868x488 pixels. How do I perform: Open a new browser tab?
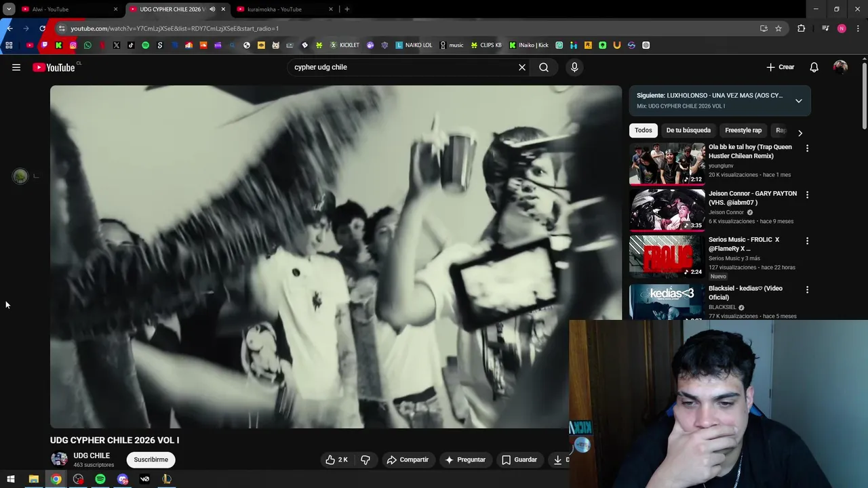347,9
